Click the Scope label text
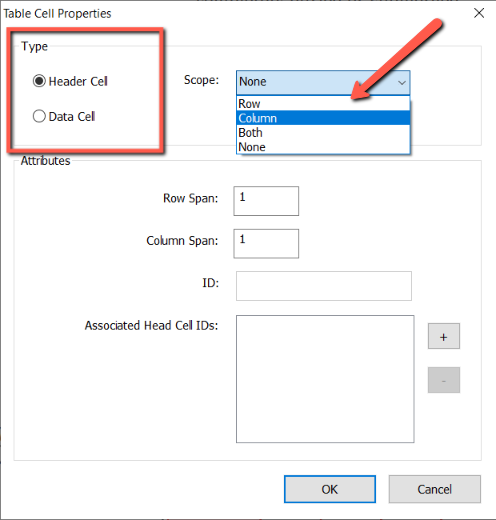This screenshot has height=520, width=496. point(201,80)
